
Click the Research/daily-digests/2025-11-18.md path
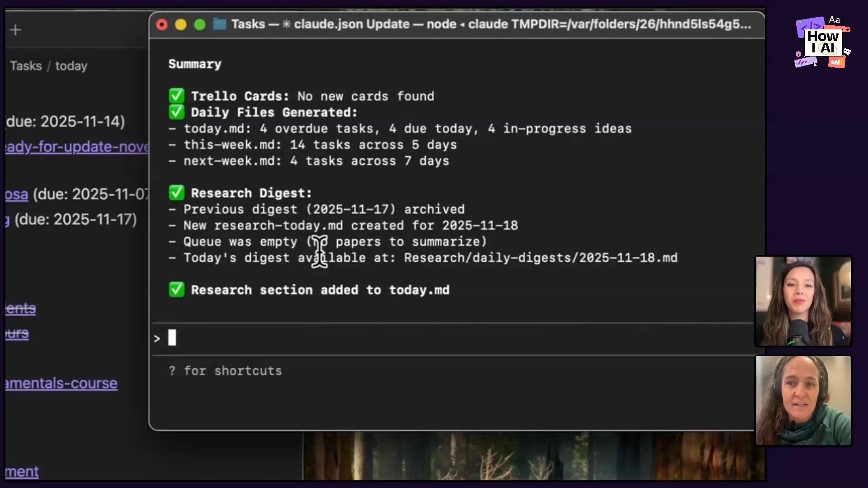[x=541, y=258]
